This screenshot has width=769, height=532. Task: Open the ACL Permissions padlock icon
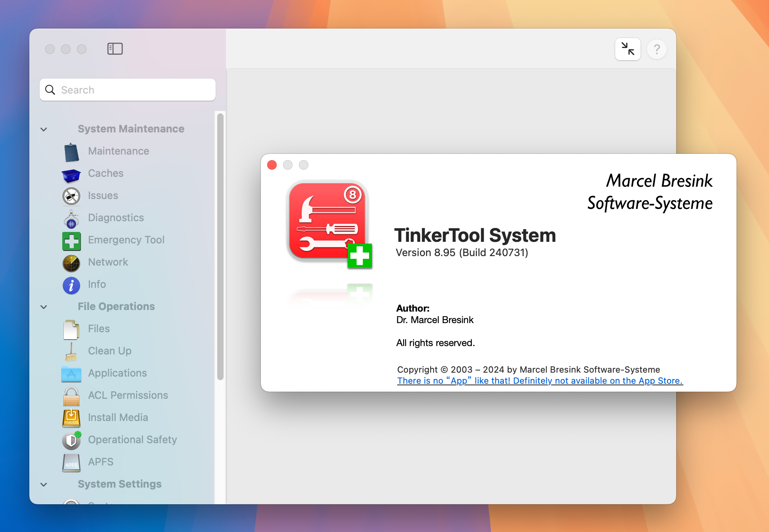tap(71, 396)
